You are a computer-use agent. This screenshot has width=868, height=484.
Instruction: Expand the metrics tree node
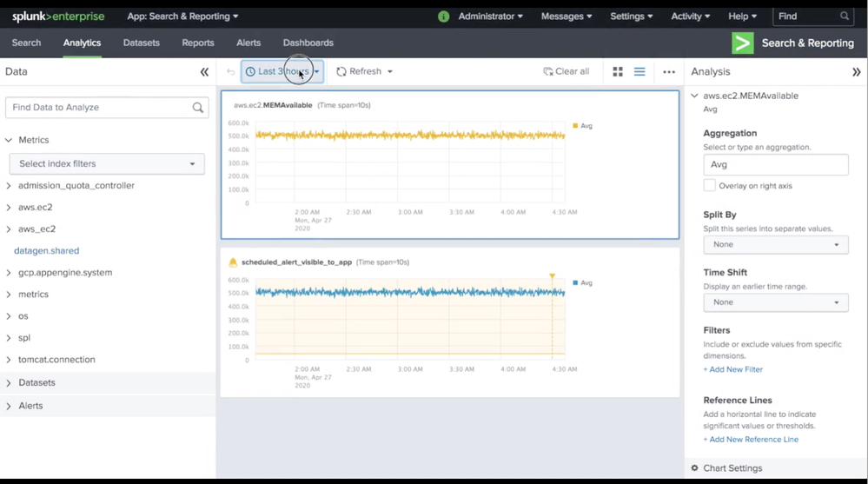click(x=9, y=294)
